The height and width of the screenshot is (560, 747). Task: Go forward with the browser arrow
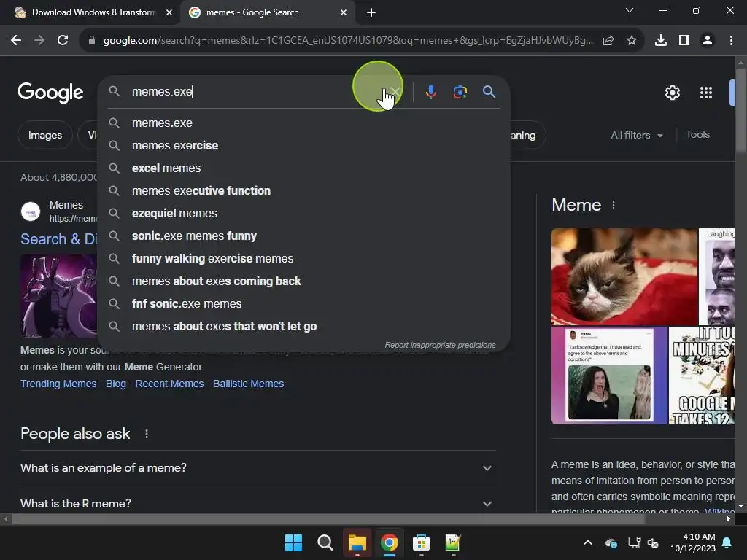point(39,41)
